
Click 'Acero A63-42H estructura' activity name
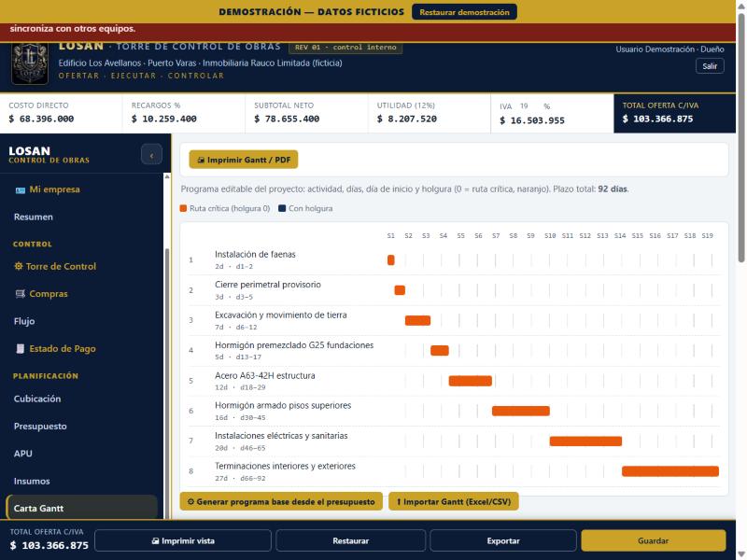[x=265, y=375]
